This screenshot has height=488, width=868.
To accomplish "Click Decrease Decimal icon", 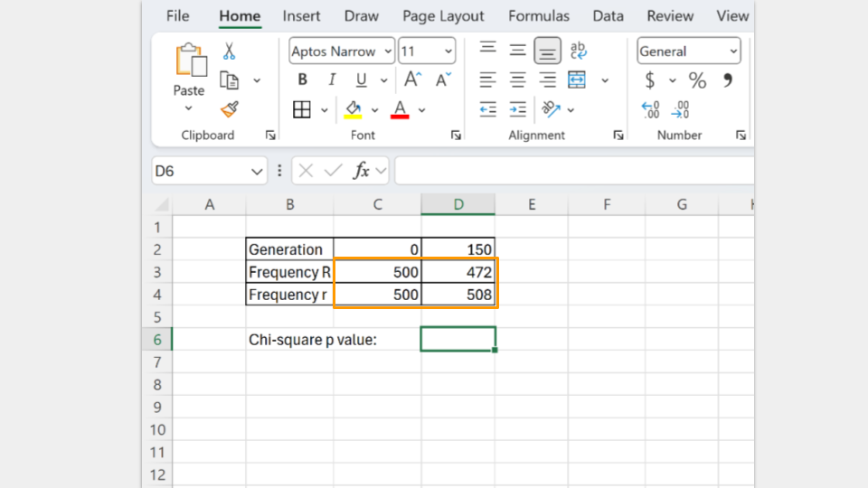I will click(x=680, y=109).
